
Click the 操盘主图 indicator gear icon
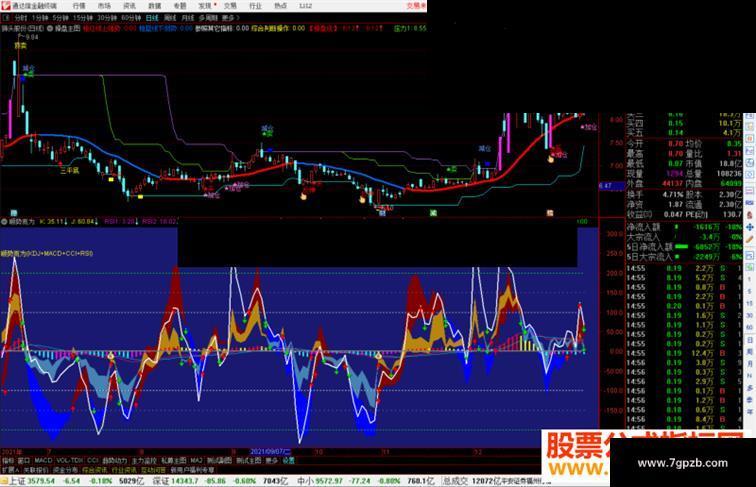50,28
